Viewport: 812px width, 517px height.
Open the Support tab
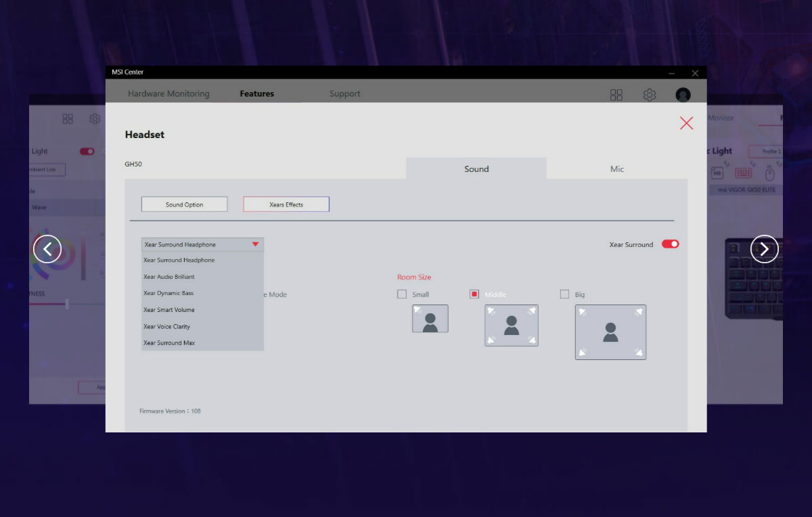click(x=345, y=94)
